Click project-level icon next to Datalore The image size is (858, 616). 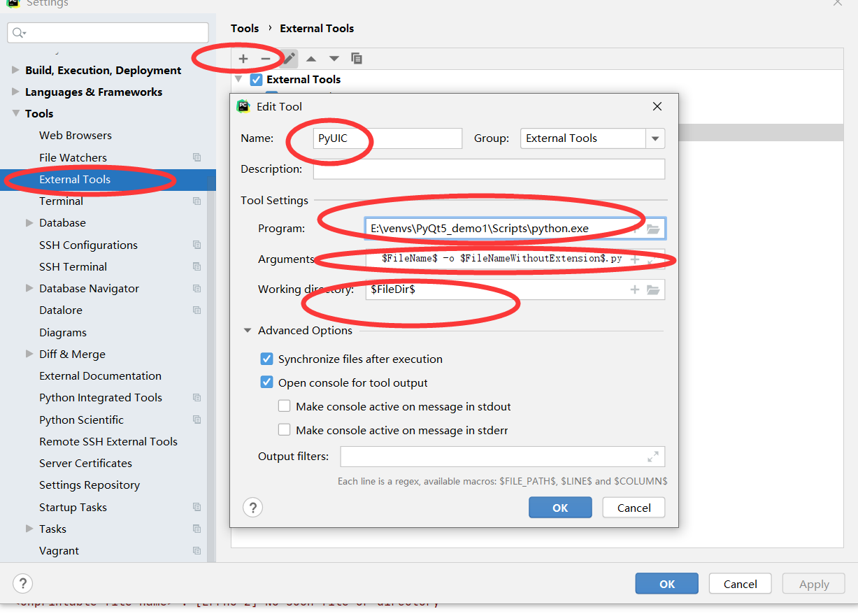tap(196, 310)
